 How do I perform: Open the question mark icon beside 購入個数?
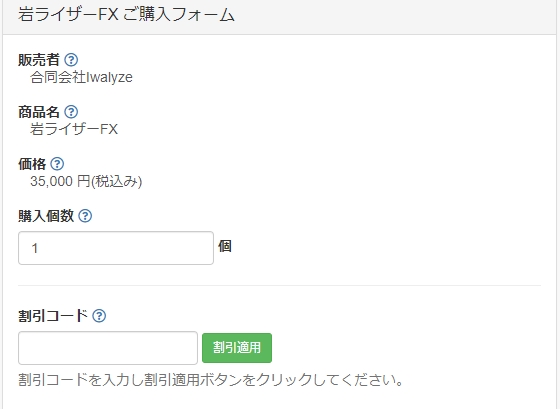pos(85,216)
